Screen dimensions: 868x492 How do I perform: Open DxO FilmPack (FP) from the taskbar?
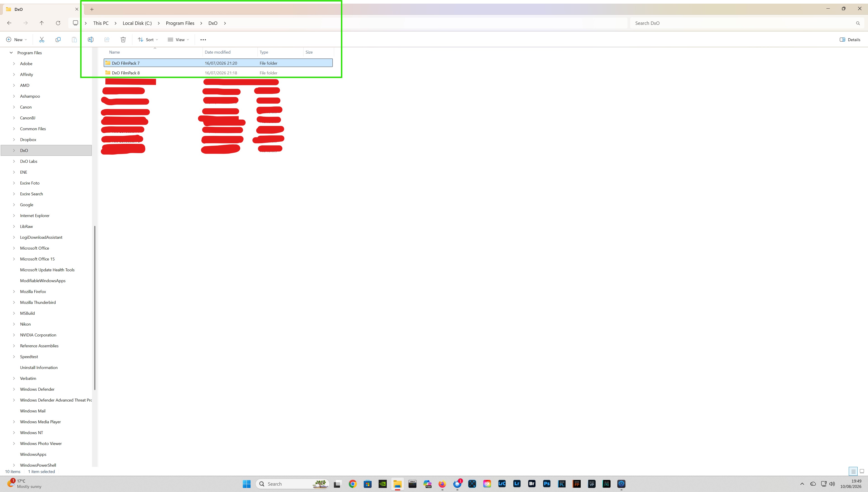[x=577, y=484]
